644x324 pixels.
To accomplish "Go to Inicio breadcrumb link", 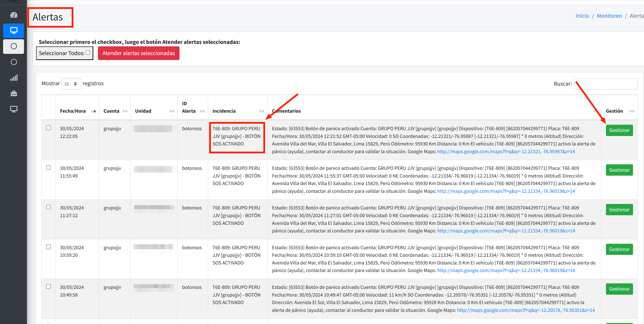I will click(x=582, y=16).
